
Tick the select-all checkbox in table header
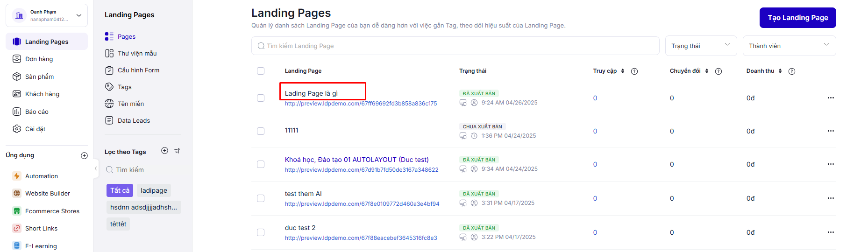point(261,71)
